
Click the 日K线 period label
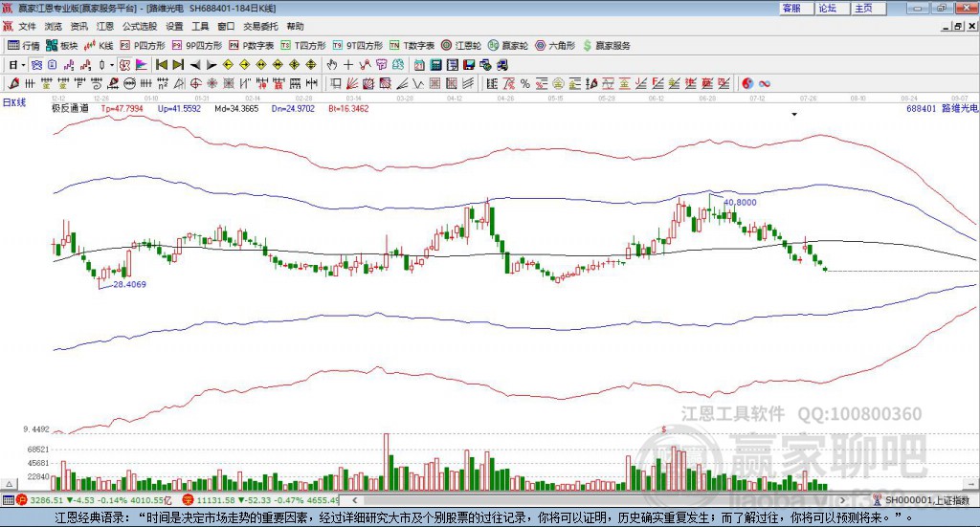pos(14,102)
